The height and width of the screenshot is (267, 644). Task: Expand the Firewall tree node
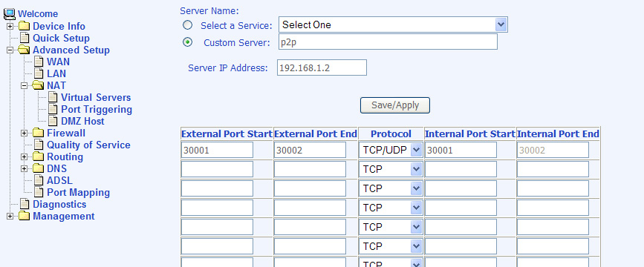[x=24, y=133]
